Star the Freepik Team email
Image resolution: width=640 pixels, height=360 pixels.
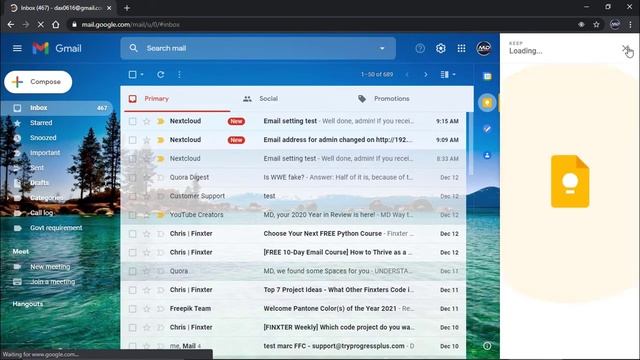[147, 309]
